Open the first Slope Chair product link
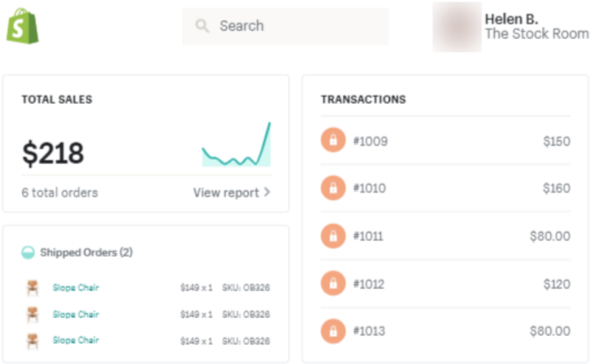The height and width of the screenshot is (364, 591). click(x=76, y=287)
